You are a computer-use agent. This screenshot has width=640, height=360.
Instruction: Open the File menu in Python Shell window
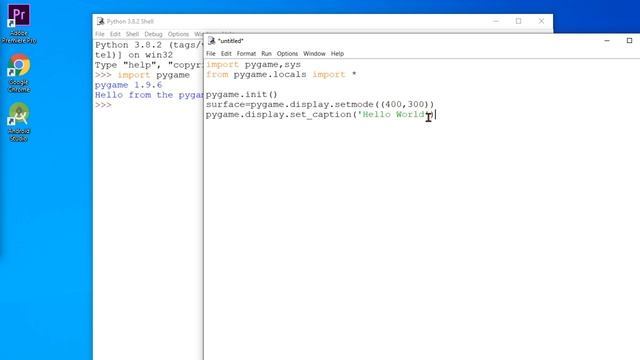(100, 34)
